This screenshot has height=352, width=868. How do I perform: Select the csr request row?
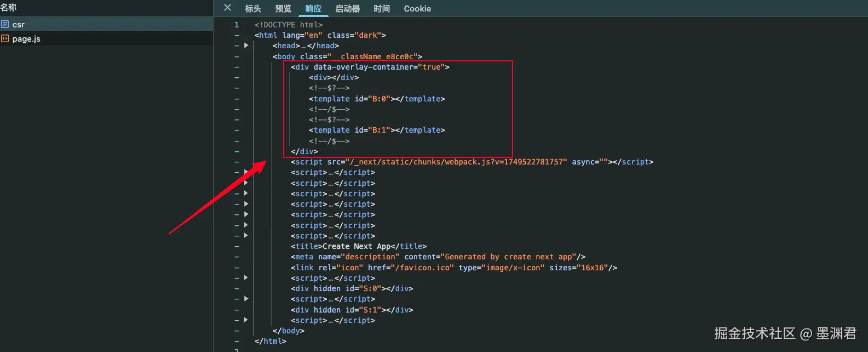click(106, 24)
